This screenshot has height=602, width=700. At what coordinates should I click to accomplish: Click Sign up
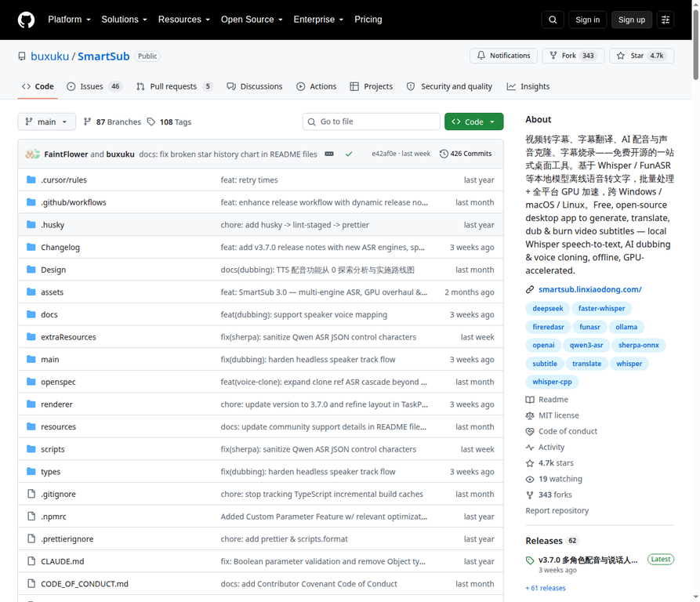click(631, 20)
